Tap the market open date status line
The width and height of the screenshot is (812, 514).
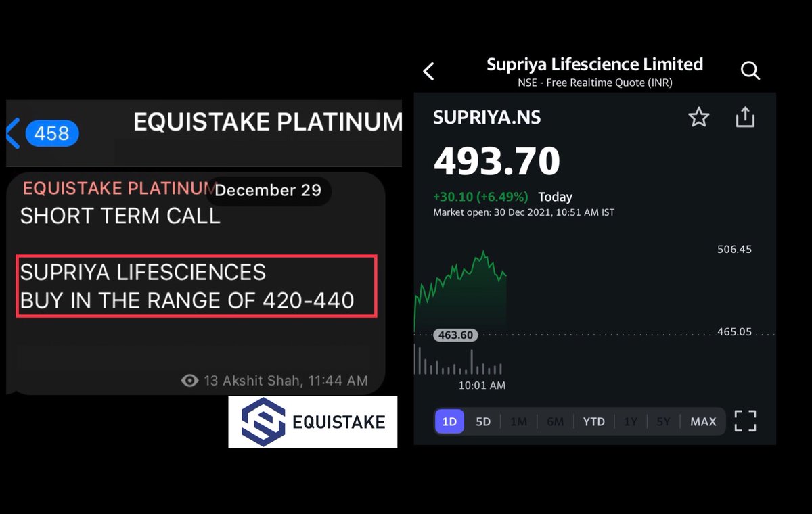pos(524,212)
